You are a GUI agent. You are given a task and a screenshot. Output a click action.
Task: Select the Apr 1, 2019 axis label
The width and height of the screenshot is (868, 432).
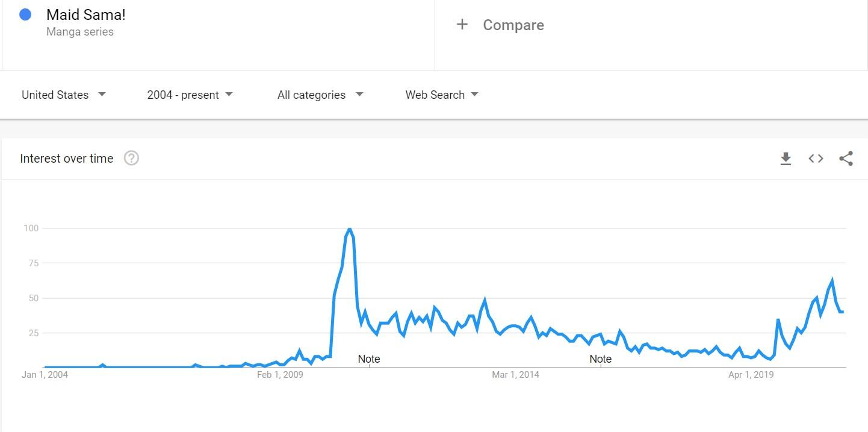[751, 375]
